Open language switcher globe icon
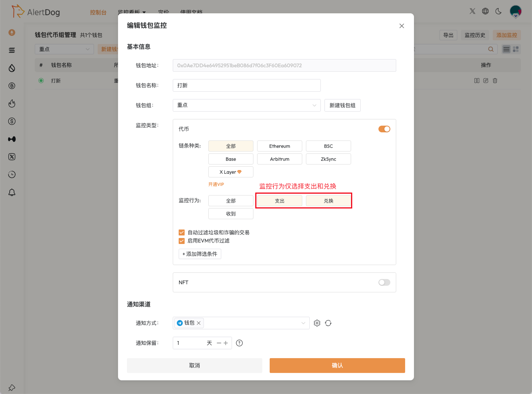The width and height of the screenshot is (532, 394). tap(485, 11)
